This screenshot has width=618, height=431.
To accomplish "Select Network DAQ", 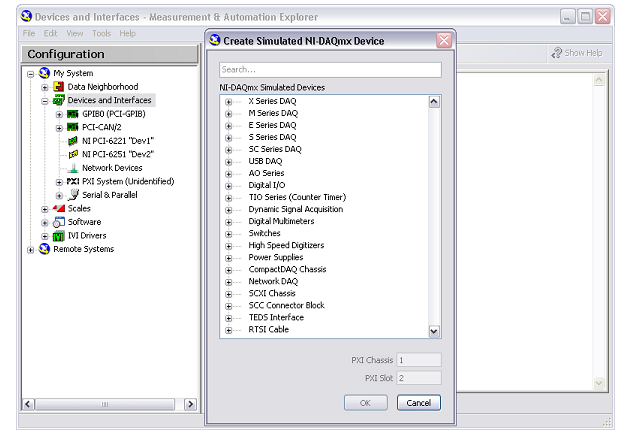I will coord(273,281).
